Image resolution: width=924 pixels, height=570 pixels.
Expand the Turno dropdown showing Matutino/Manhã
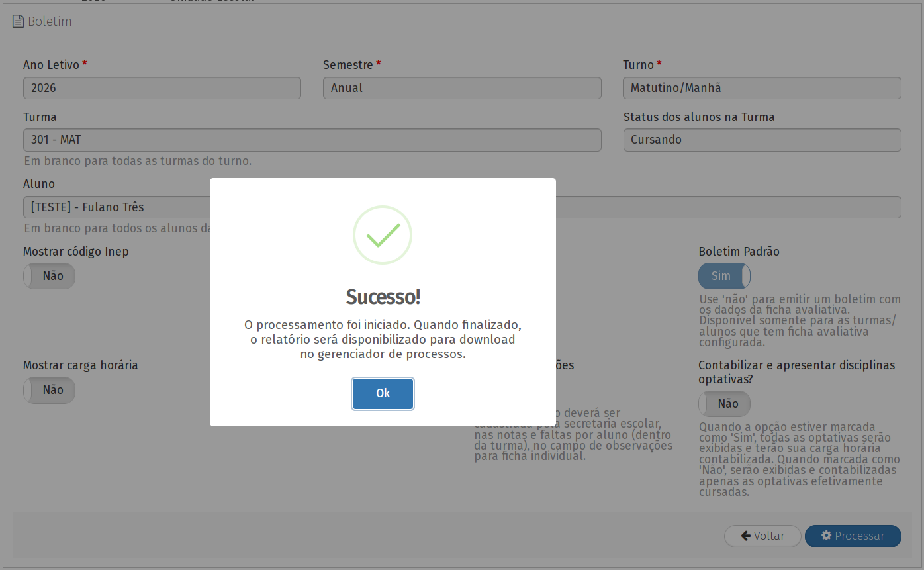pyautogui.click(x=762, y=88)
